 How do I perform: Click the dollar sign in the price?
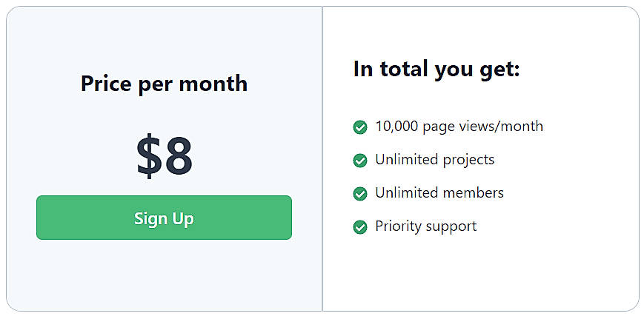coord(150,156)
